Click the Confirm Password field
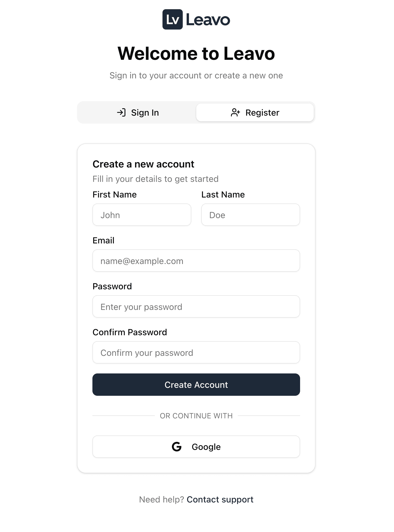This screenshot has height=532, width=394. click(196, 352)
